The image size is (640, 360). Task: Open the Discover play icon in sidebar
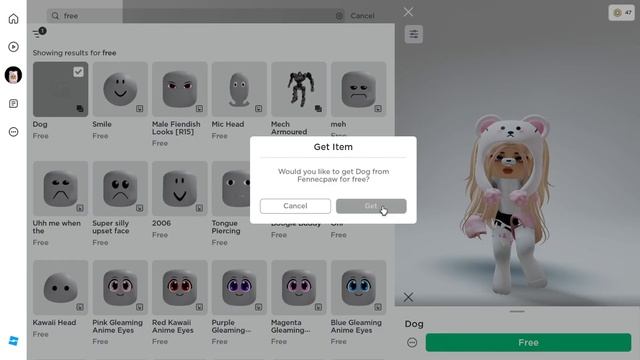pos(13,47)
